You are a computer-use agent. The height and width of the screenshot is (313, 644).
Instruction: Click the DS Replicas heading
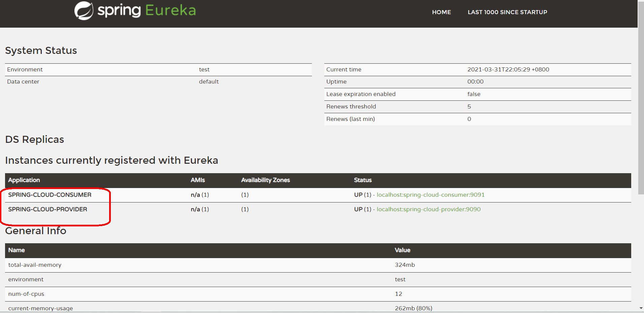[35, 139]
